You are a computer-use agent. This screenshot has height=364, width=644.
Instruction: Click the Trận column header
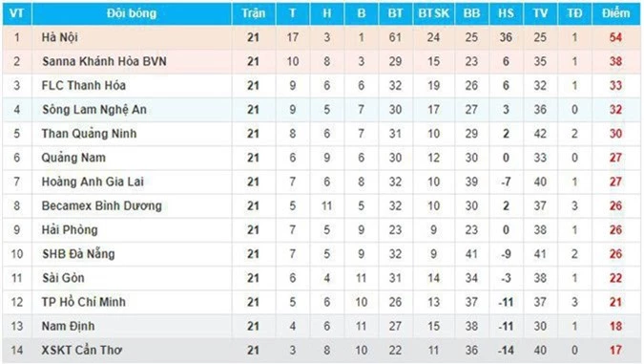254,13
